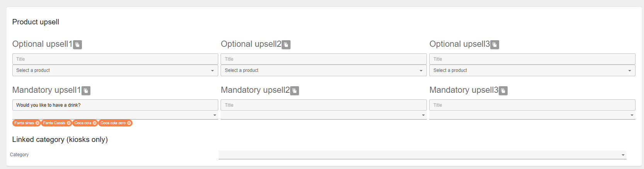Click the copy icon beside Mandatory upsell1
The image size is (644, 169).
[x=86, y=91]
